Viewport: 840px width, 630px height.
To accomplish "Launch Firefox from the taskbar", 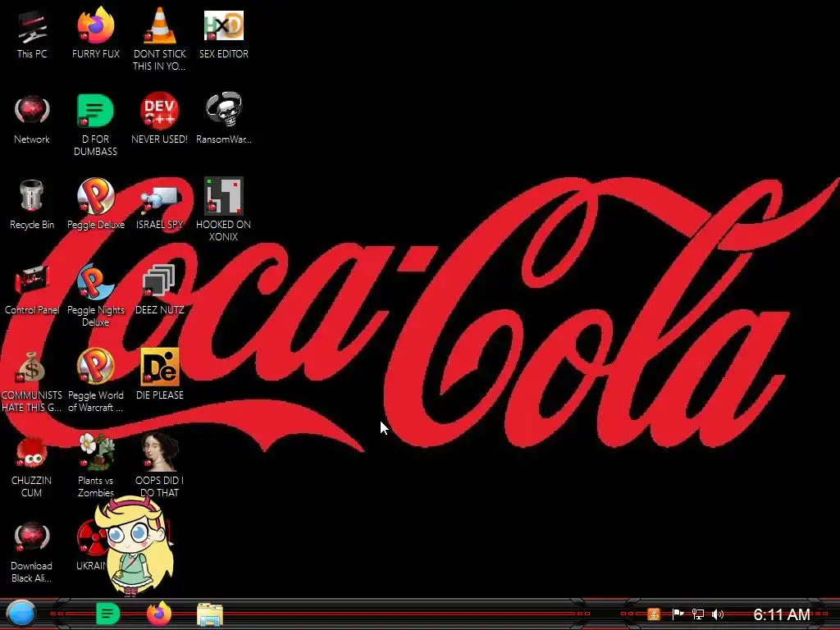I will [159, 614].
